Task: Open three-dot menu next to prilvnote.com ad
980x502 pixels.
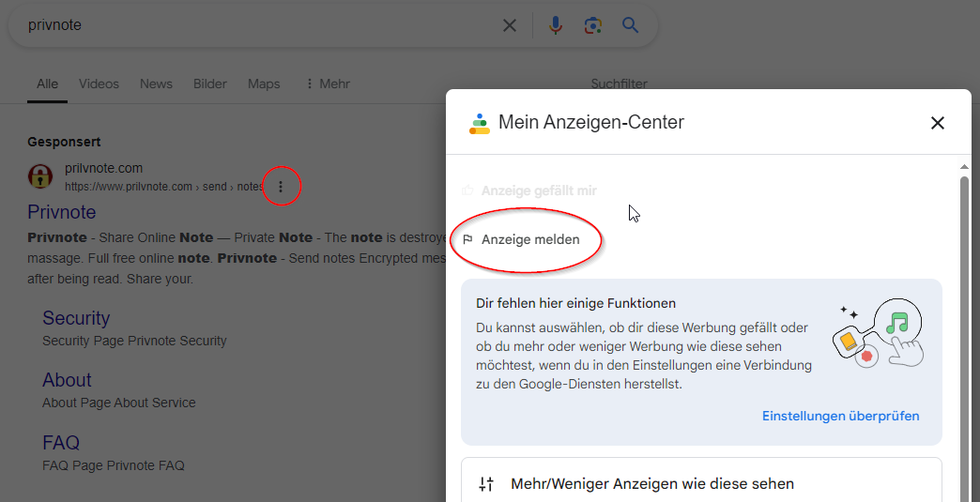Action: pyautogui.click(x=281, y=186)
